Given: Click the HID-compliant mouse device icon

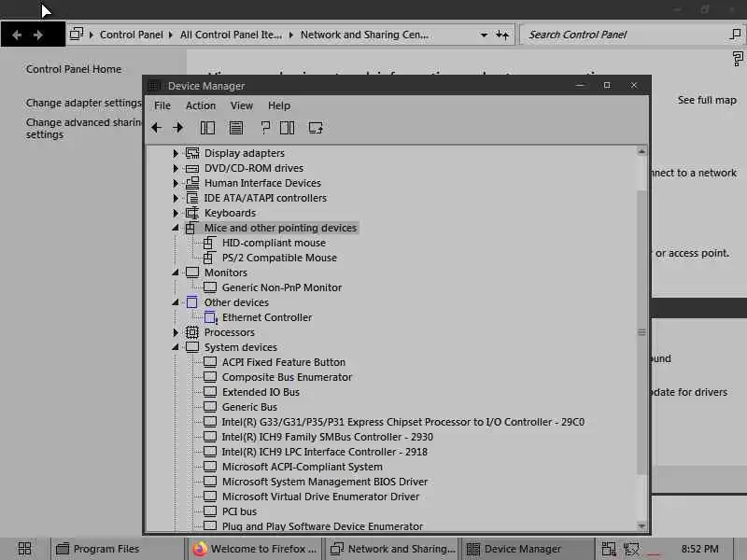Looking at the screenshot, I should [209, 243].
